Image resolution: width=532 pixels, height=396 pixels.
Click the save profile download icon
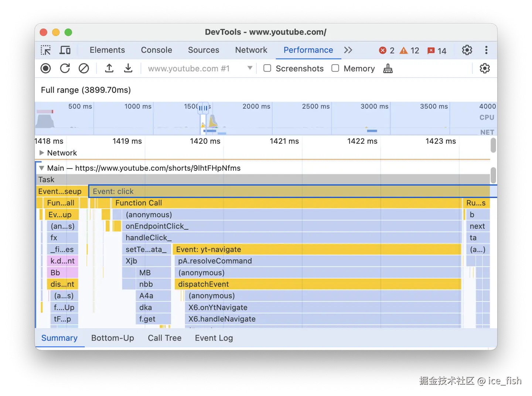coord(128,68)
